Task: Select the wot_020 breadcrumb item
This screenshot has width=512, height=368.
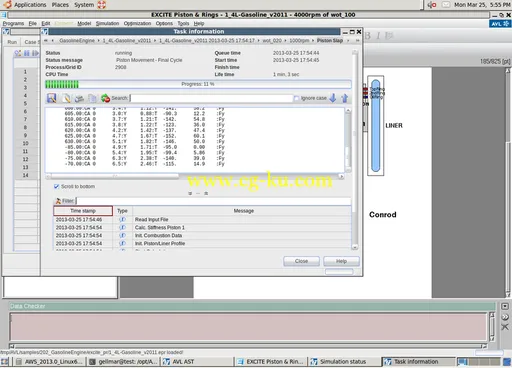Action: coord(272,40)
